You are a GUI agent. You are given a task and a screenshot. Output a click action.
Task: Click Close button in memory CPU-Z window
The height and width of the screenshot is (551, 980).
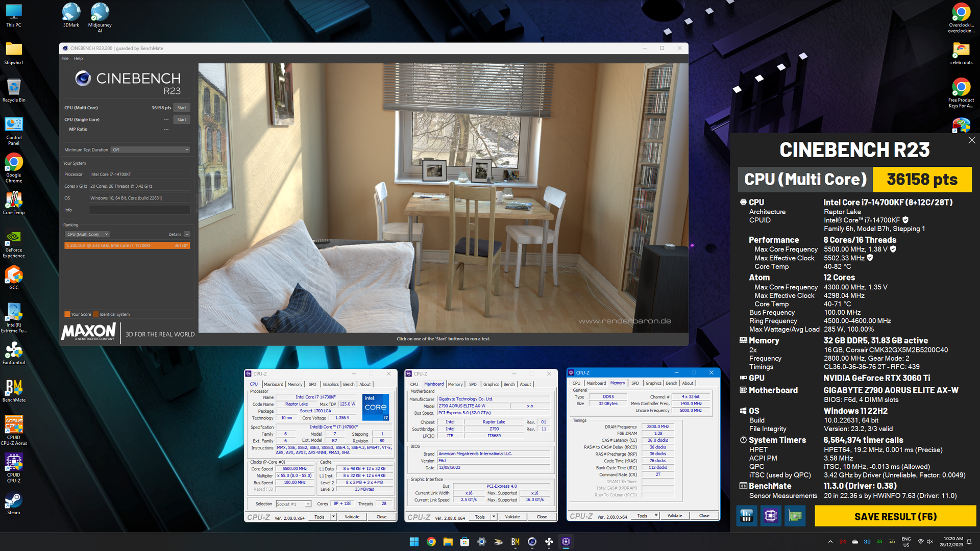pyautogui.click(x=704, y=516)
